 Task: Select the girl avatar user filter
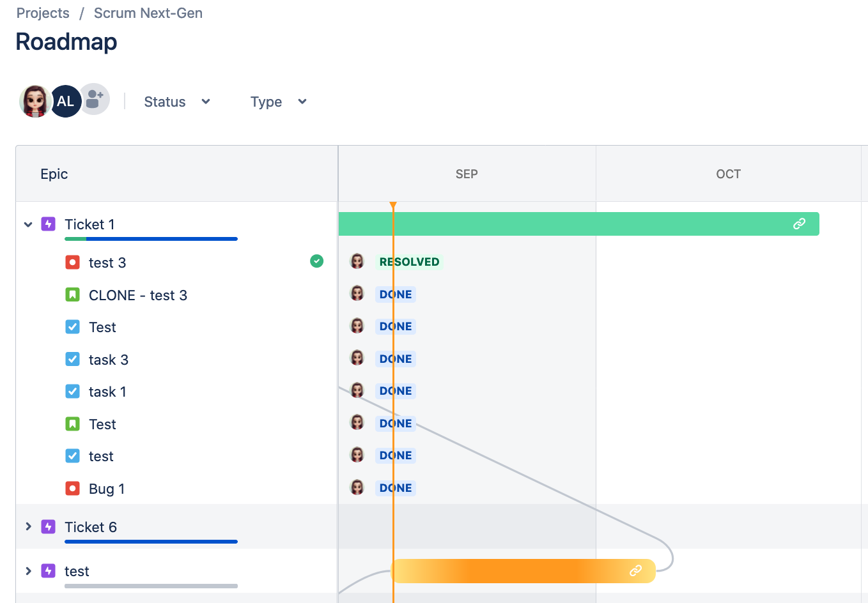pos(35,101)
